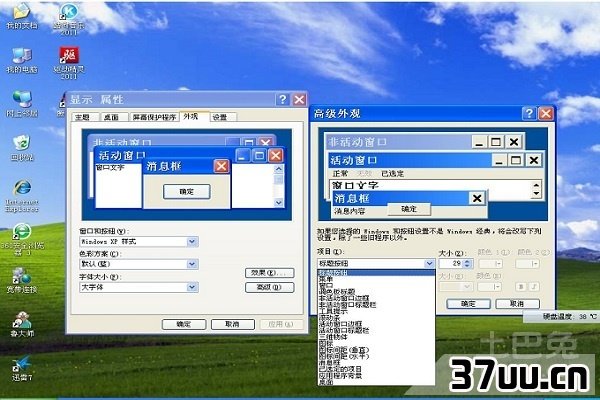Viewport: 600px width, 400px height.
Task: Choose 图标间距(垂直) from the item list
Action: click(377, 349)
